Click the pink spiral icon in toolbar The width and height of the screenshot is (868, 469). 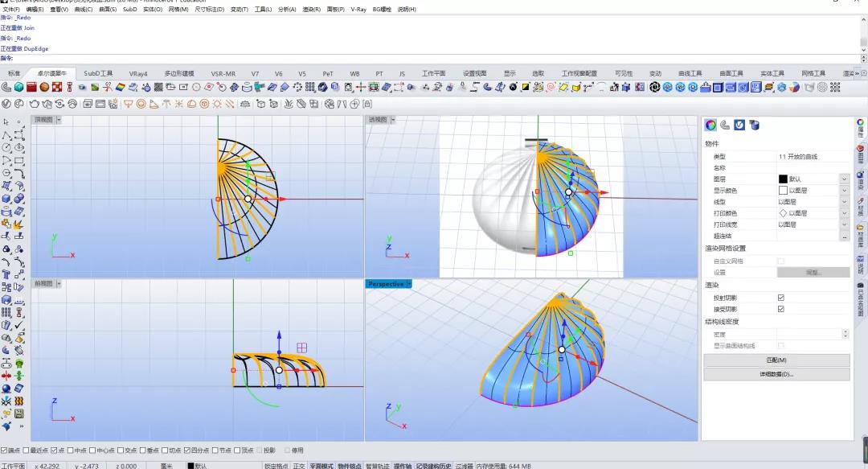tap(551, 87)
